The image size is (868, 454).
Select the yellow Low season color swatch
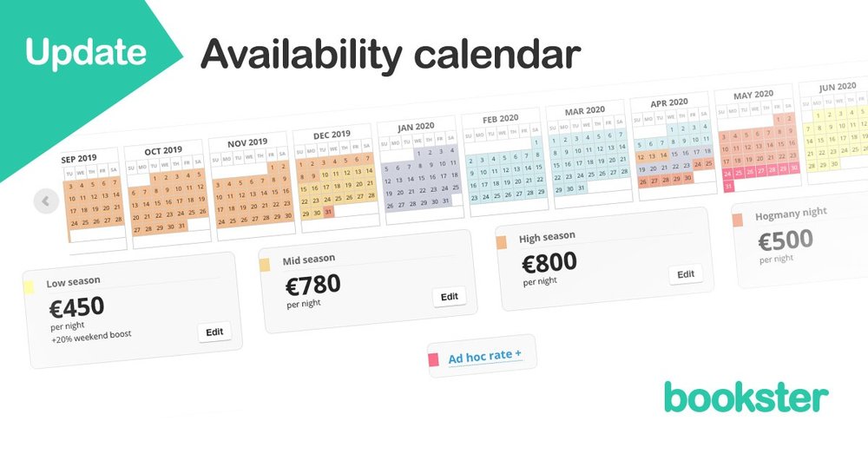click(29, 286)
